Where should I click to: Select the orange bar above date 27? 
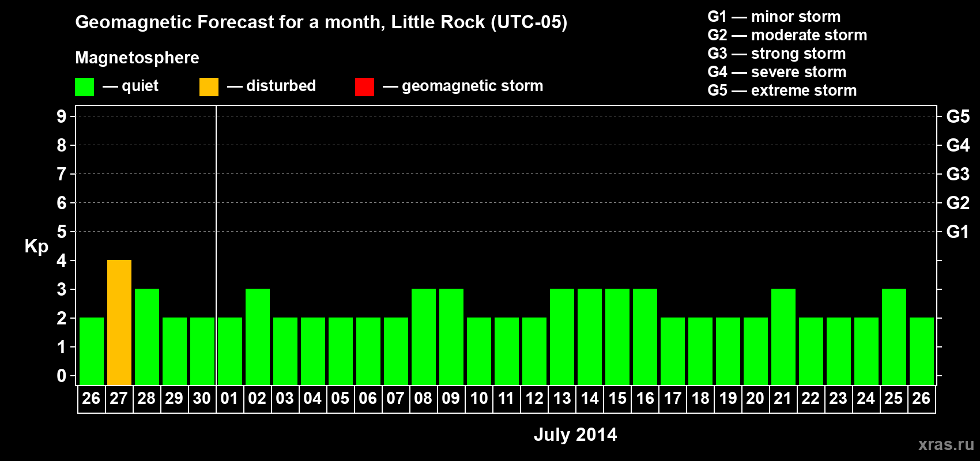pos(119,322)
